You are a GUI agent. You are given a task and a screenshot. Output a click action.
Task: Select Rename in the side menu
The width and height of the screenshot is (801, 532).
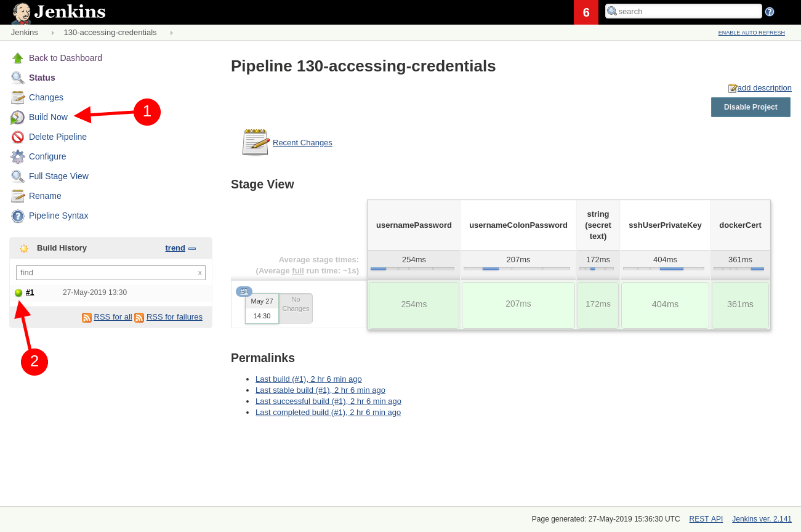coord(45,196)
